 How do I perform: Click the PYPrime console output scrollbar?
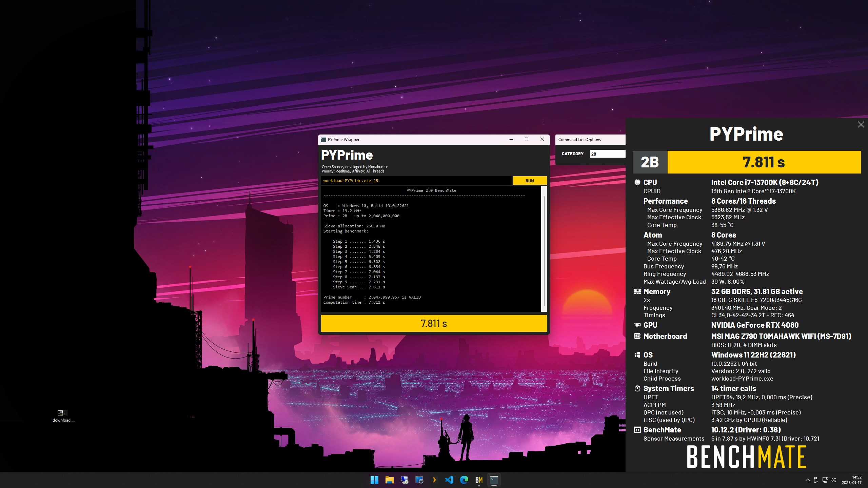pos(544,249)
